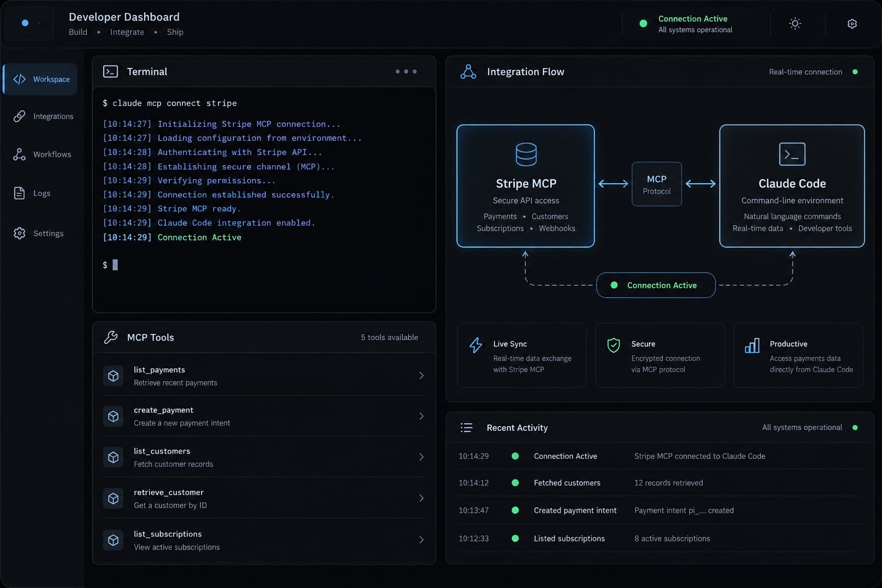This screenshot has height=588, width=882.
Task: Click the "5 tools available" label
Action: coord(389,338)
